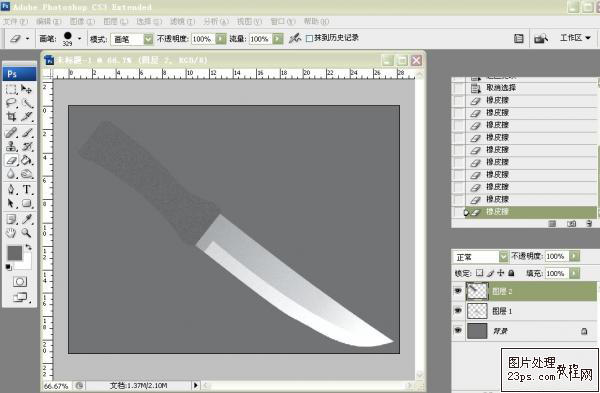Image resolution: width=600 pixels, height=393 pixels.
Task: Select the layer 1 thumbnail
Action: (477, 311)
